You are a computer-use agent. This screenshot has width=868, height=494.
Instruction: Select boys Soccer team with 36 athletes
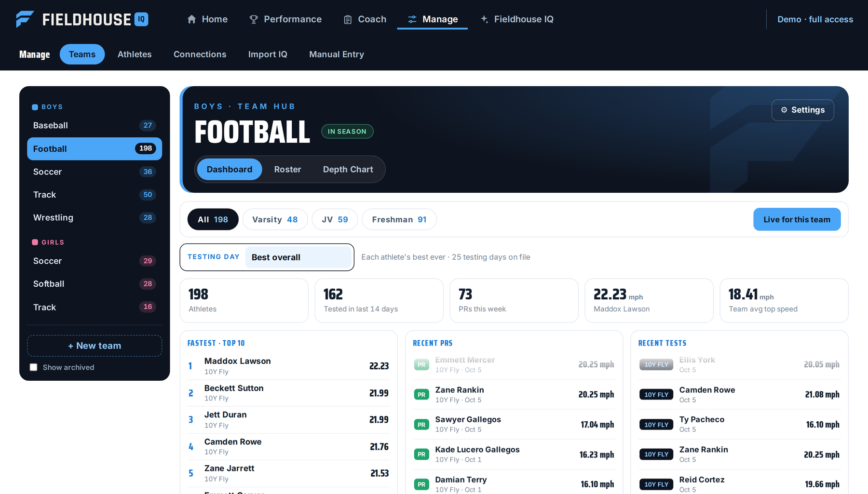click(95, 172)
